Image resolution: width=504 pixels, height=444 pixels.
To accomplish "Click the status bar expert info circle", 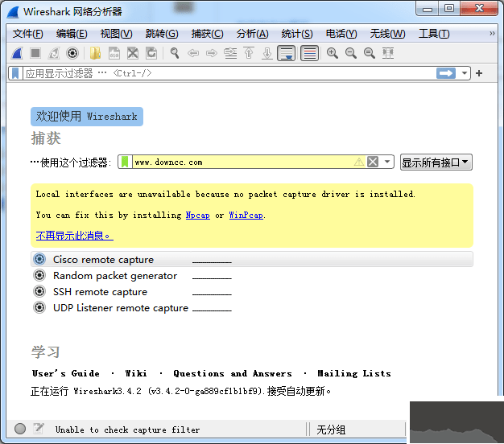I will point(20,429).
